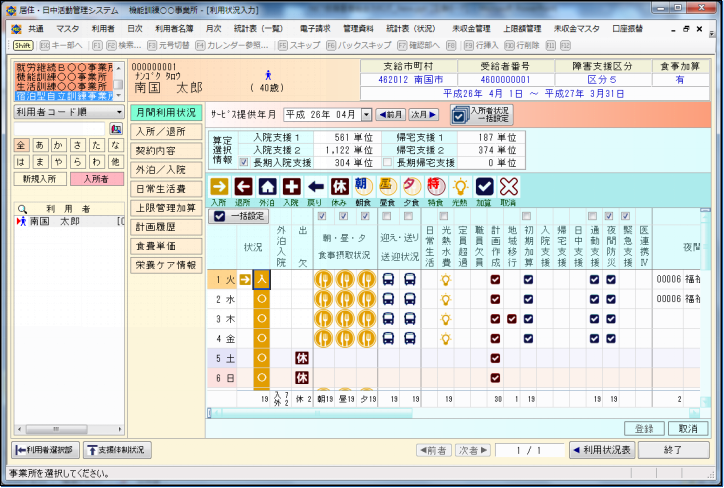Select the 入院 cross icon

[291, 186]
